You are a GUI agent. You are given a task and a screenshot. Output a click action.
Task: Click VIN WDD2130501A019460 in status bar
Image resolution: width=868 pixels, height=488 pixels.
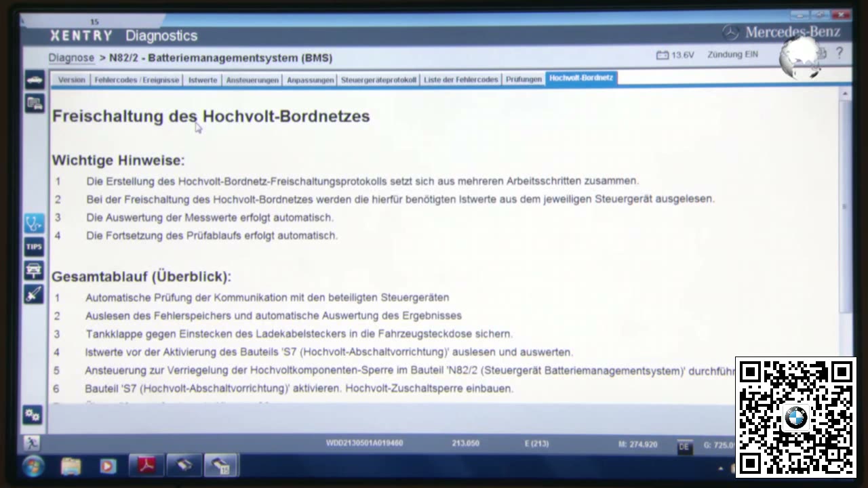tap(365, 443)
